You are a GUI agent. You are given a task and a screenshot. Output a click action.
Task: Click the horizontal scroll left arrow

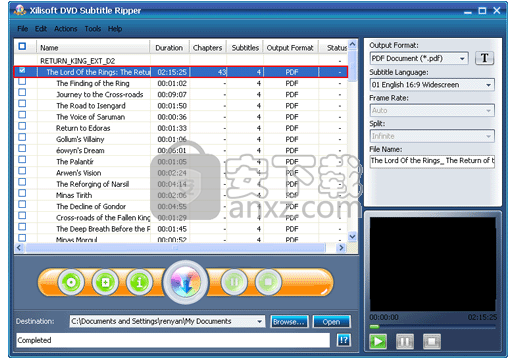pyautogui.click(x=19, y=248)
